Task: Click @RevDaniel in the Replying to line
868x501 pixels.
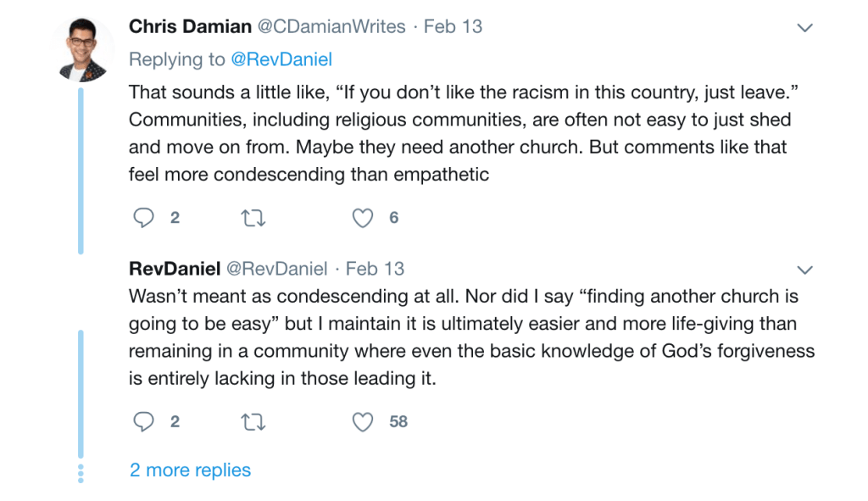Action: coord(281,59)
